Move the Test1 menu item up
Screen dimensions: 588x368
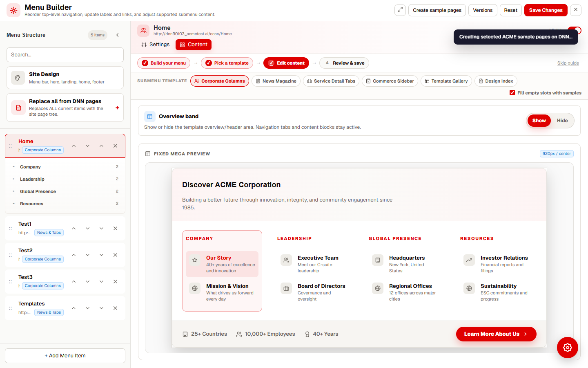(x=73, y=229)
